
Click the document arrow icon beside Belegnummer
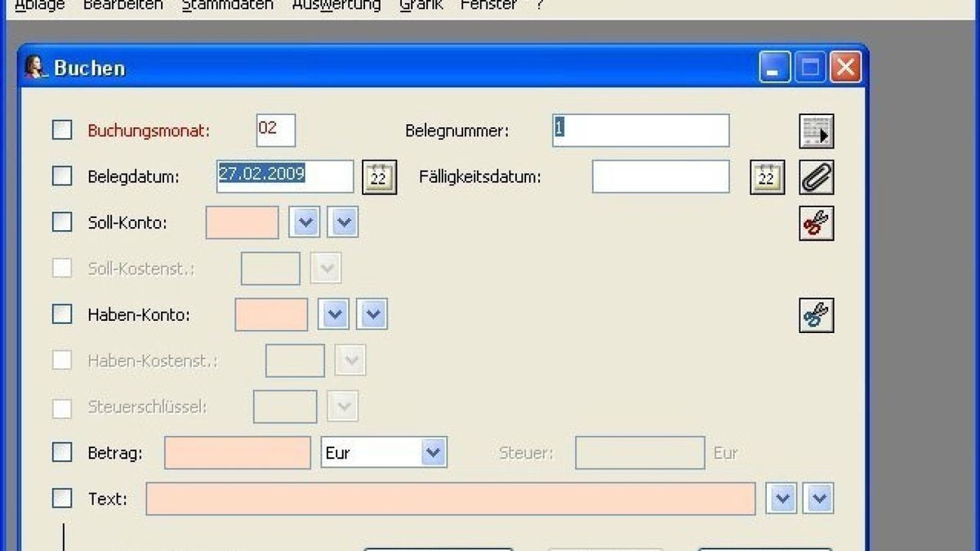pyautogui.click(x=816, y=131)
